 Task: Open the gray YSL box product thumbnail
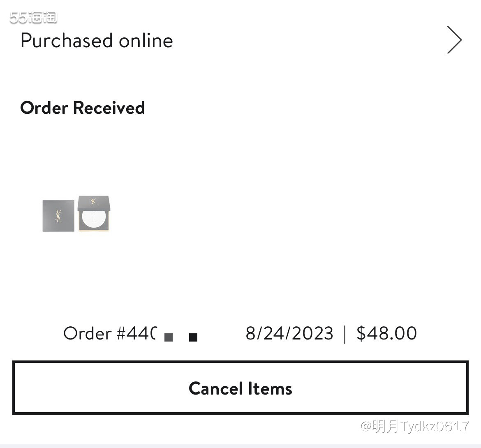pyautogui.click(x=58, y=216)
